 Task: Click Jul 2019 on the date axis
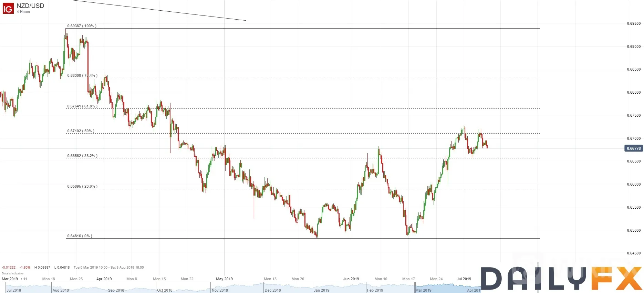click(464, 279)
